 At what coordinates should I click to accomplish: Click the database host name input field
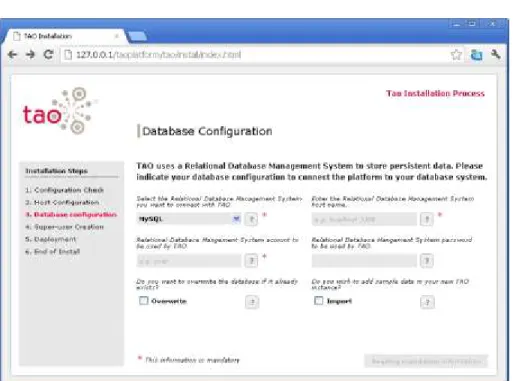pyautogui.click(x=364, y=219)
